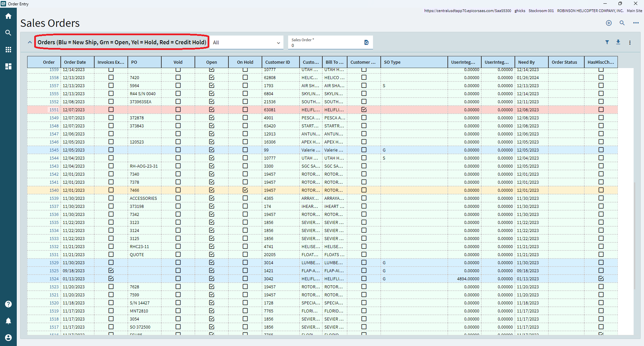644x346 pixels.
Task: Collapse the Orders panel chevron
Action: click(30, 42)
